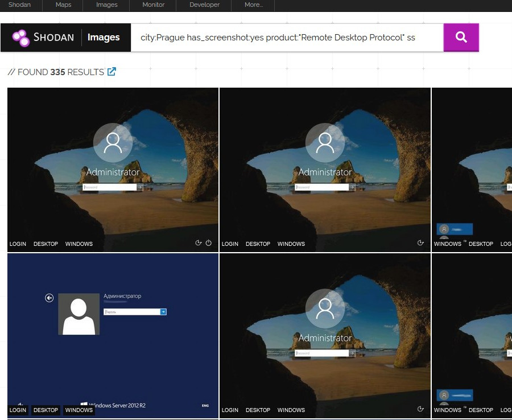Open the first Administrator cave login screenshot
Image resolution: width=512 pixels, height=420 pixels.
pyautogui.click(x=113, y=170)
